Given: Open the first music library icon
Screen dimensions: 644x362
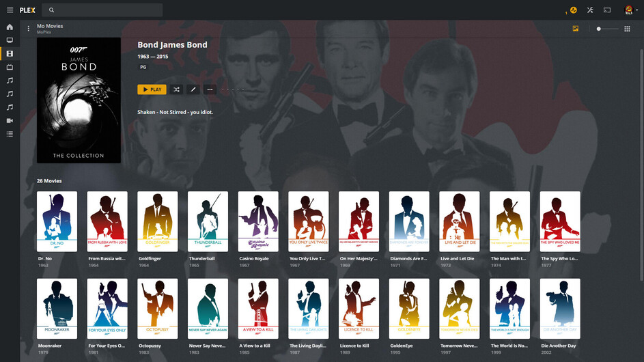Looking at the screenshot, I should click(x=10, y=81).
